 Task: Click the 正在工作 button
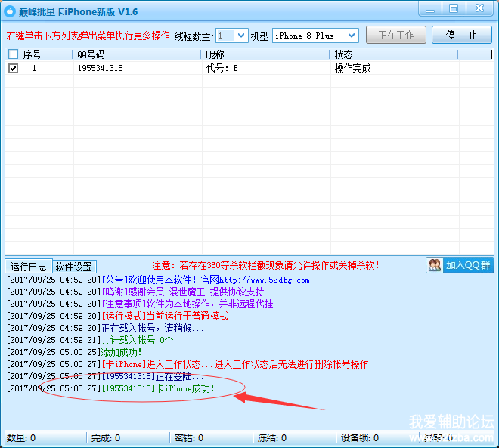396,35
